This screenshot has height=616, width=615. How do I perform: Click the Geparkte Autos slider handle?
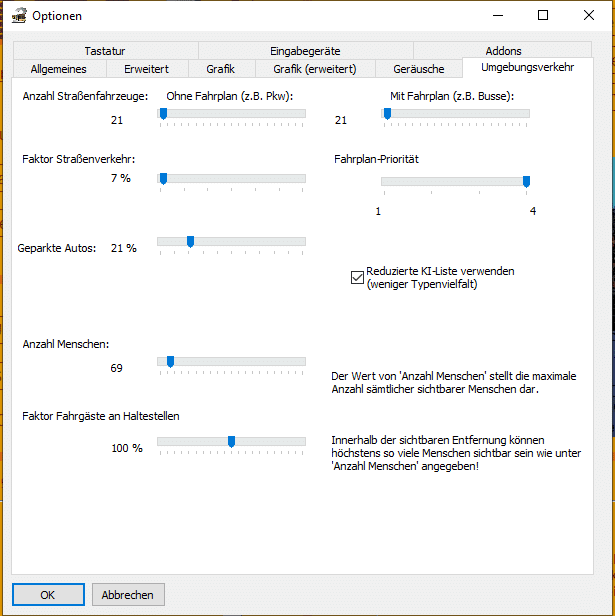pyautogui.click(x=190, y=242)
